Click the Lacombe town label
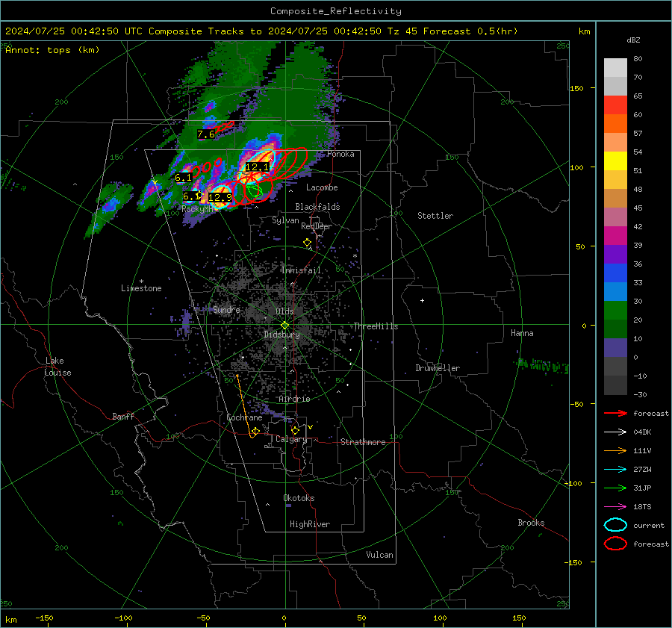 pyautogui.click(x=322, y=187)
